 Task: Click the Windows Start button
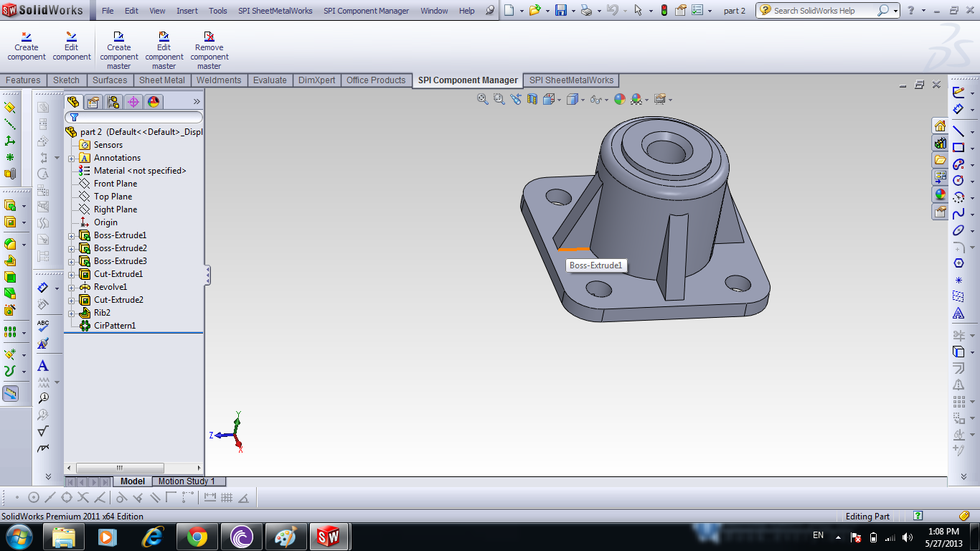(x=19, y=536)
